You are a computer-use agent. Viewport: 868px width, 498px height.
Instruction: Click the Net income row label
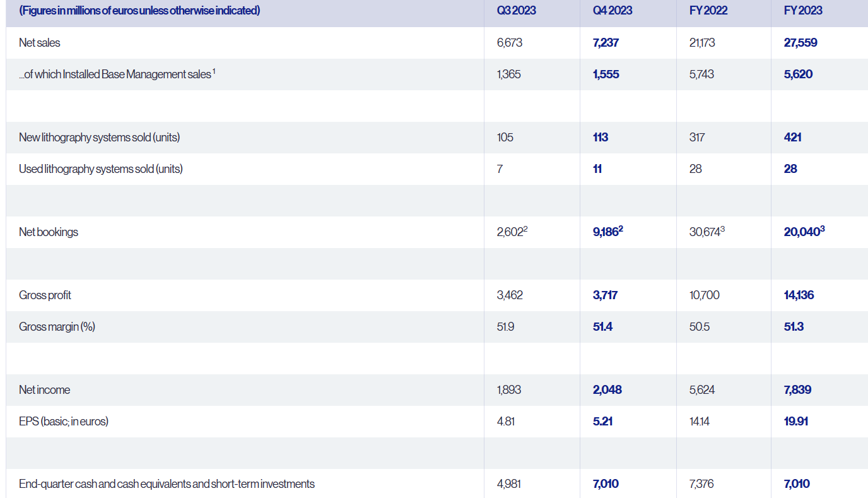click(44, 390)
